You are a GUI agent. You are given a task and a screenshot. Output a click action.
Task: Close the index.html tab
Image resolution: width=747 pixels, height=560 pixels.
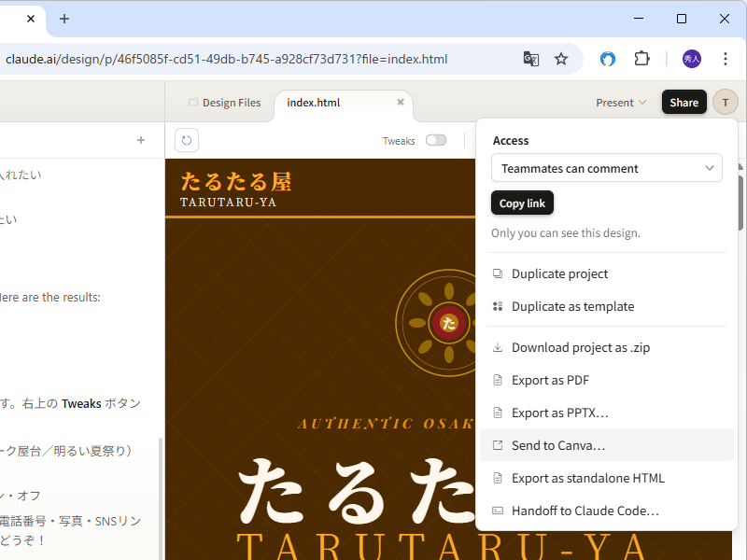point(401,103)
